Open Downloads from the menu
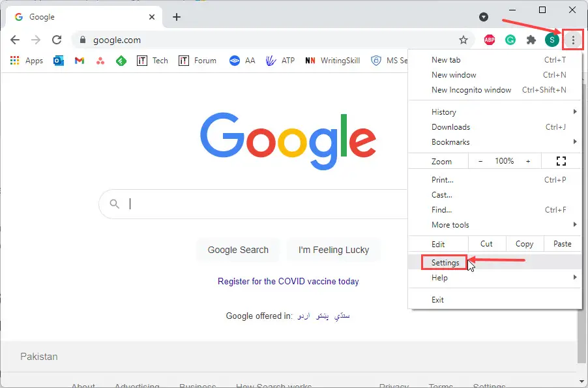 (x=495, y=127)
